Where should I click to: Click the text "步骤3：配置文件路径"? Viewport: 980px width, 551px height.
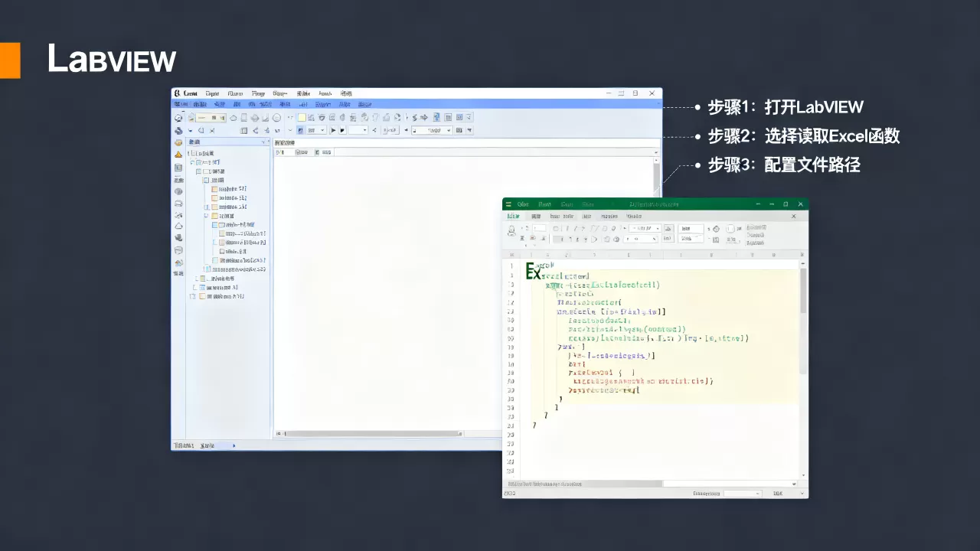pyautogui.click(x=784, y=165)
